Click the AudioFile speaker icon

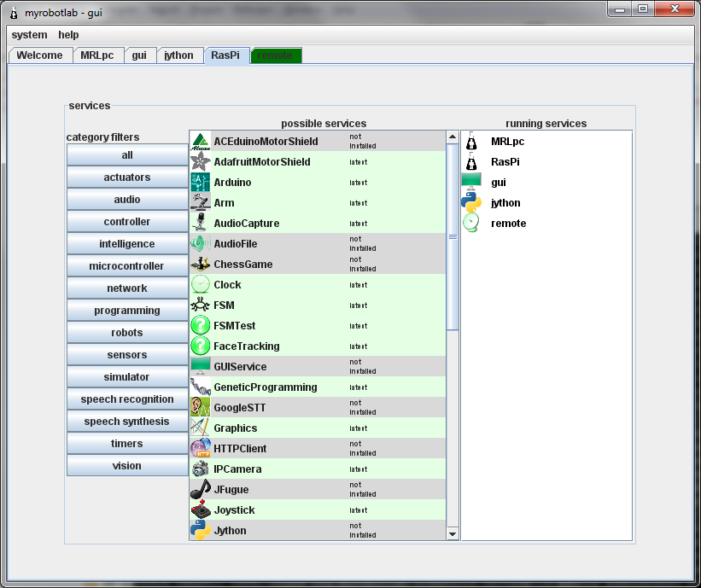[x=201, y=243]
